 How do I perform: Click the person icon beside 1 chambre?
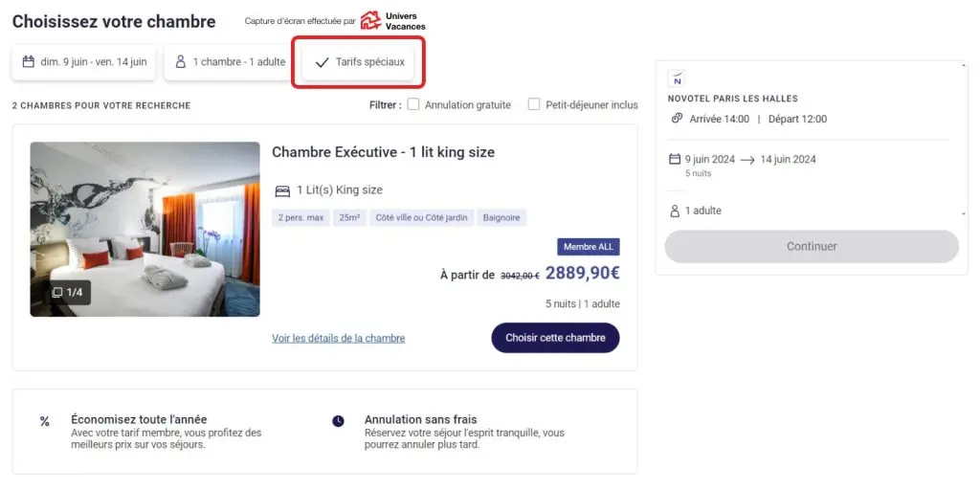coord(180,62)
